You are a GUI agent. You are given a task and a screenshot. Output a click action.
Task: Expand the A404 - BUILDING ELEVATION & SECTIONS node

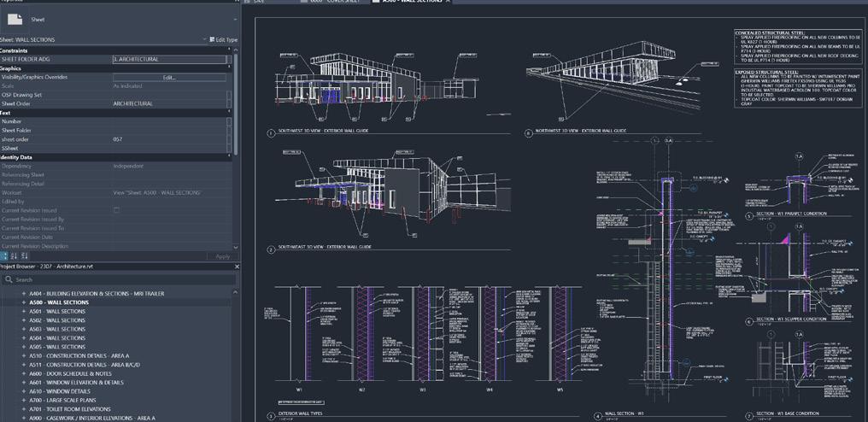pos(24,294)
